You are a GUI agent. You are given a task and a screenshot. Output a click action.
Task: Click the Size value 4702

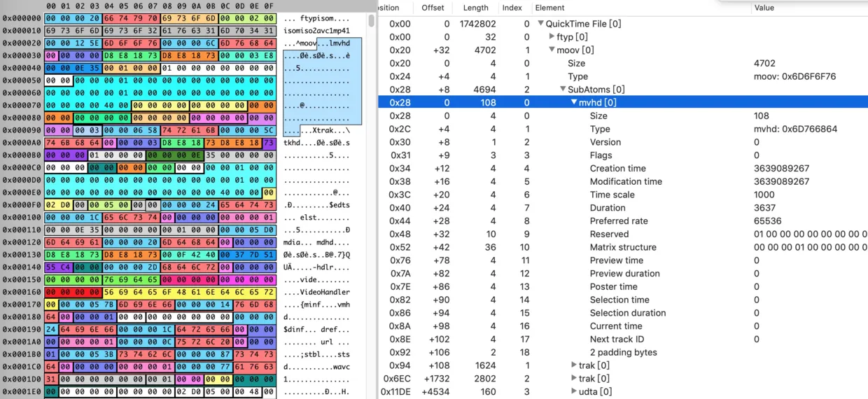point(765,63)
